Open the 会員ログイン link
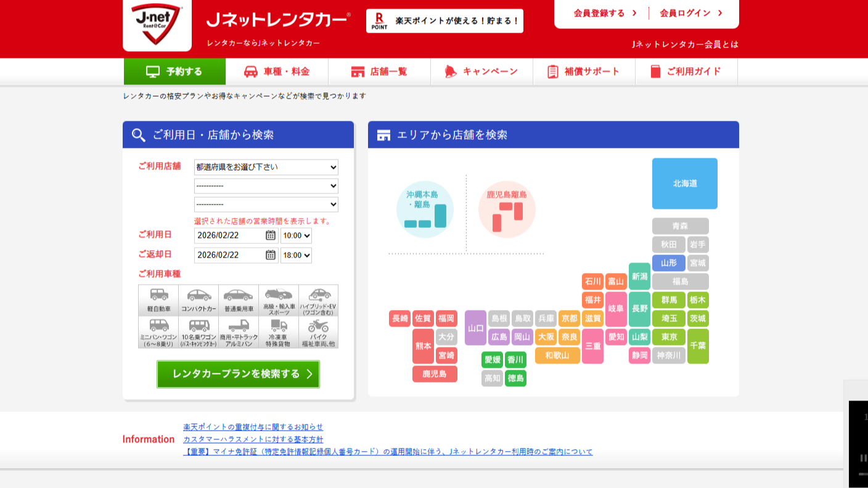 pos(690,13)
